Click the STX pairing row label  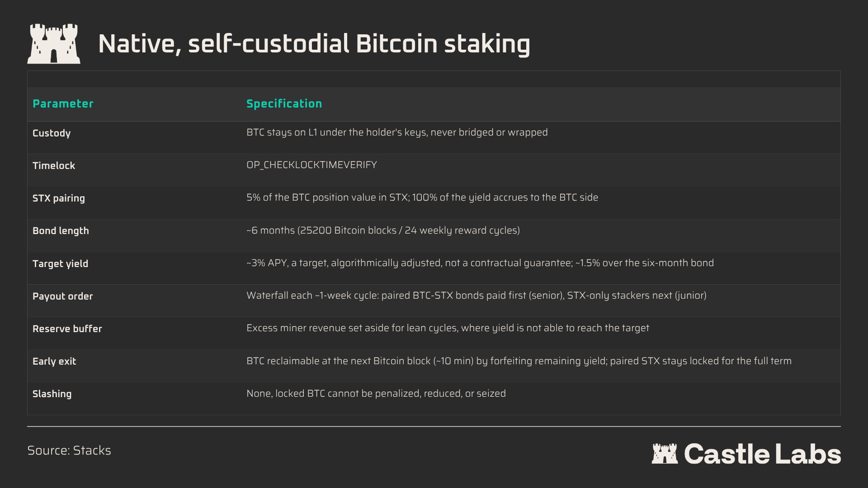pyautogui.click(x=59, y=198)
